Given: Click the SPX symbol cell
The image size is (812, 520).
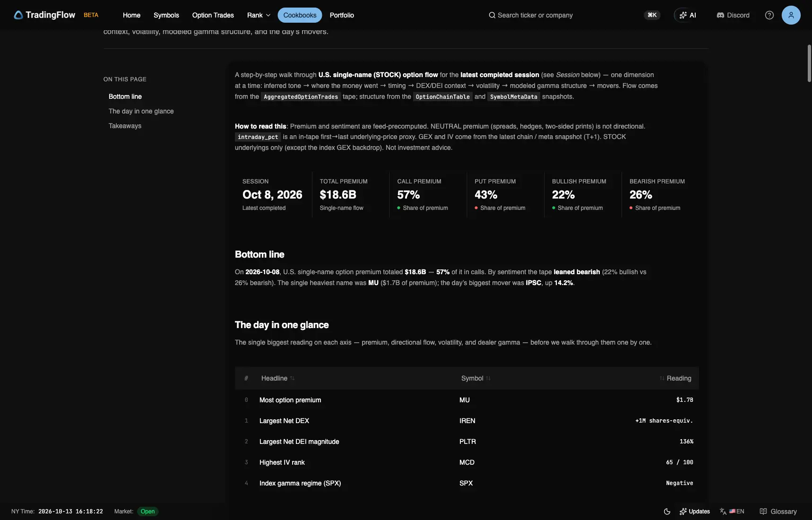Looking at the screenshot, I should [466, 483].
